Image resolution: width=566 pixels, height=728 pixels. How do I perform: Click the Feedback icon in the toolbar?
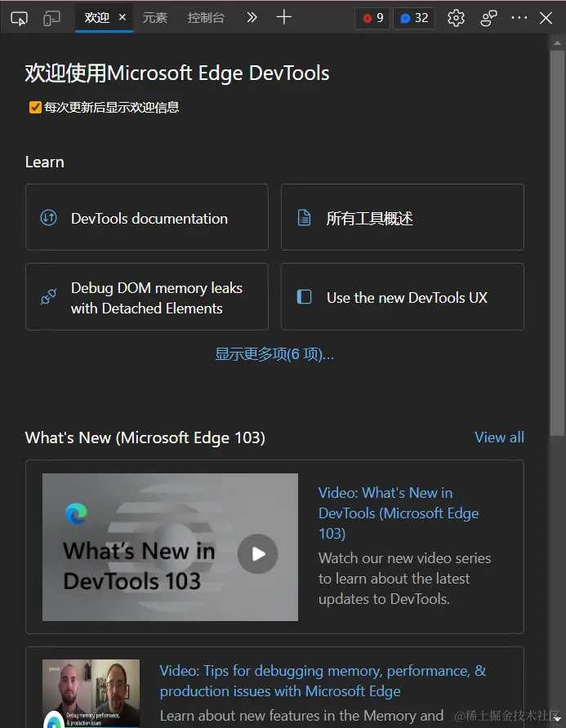pyautogui.click(x=490, y=17)
